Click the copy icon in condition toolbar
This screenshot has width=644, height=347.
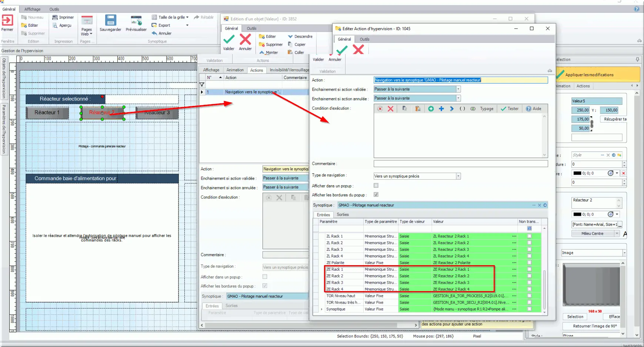404,109
